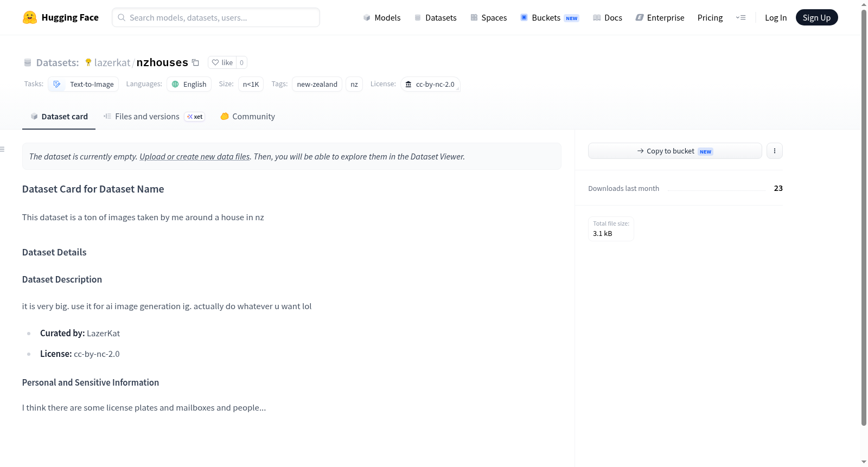Go to Models page
This screenshot has width=868, height=467.
tap(382, 17)
